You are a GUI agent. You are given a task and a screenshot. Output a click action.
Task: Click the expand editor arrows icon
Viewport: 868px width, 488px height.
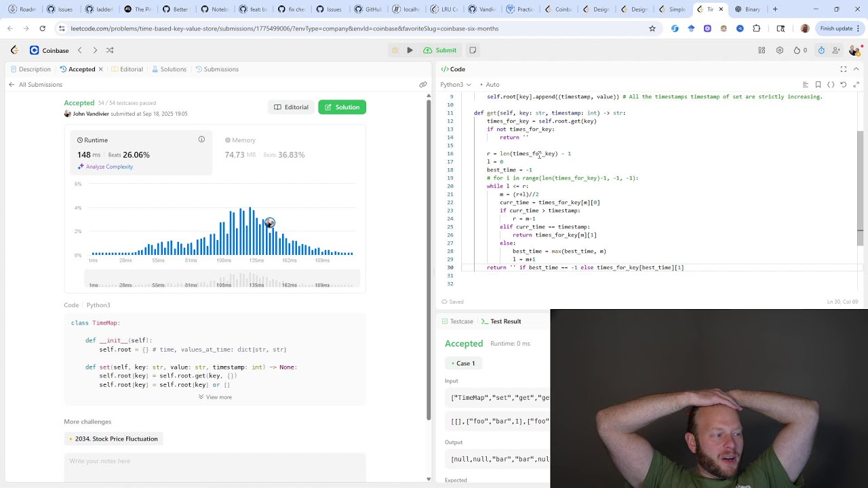[856, 85]
